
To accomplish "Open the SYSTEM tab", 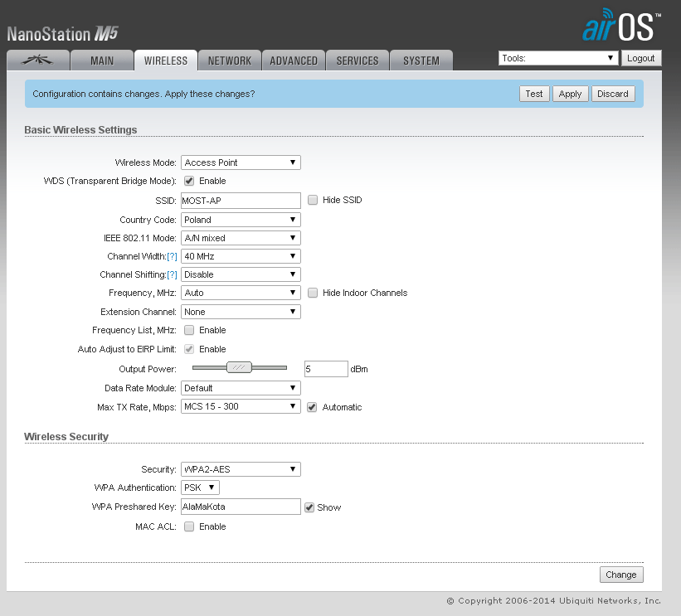I will coord(421,61).
